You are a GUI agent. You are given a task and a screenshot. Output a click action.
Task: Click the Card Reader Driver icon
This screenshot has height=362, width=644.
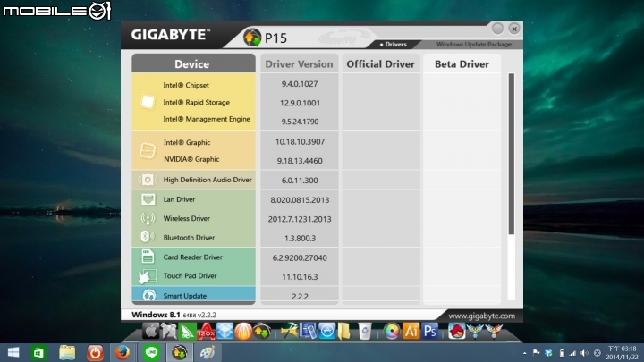(x=148, y=257)
